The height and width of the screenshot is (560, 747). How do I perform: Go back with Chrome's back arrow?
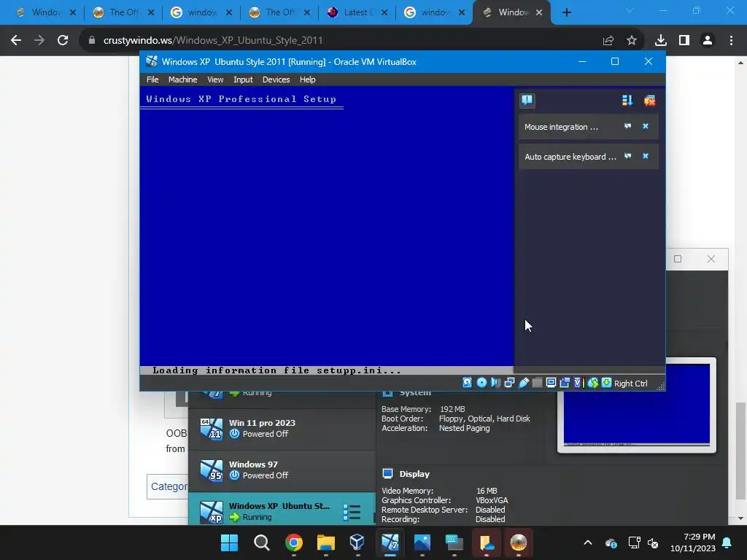pos(16,41)
